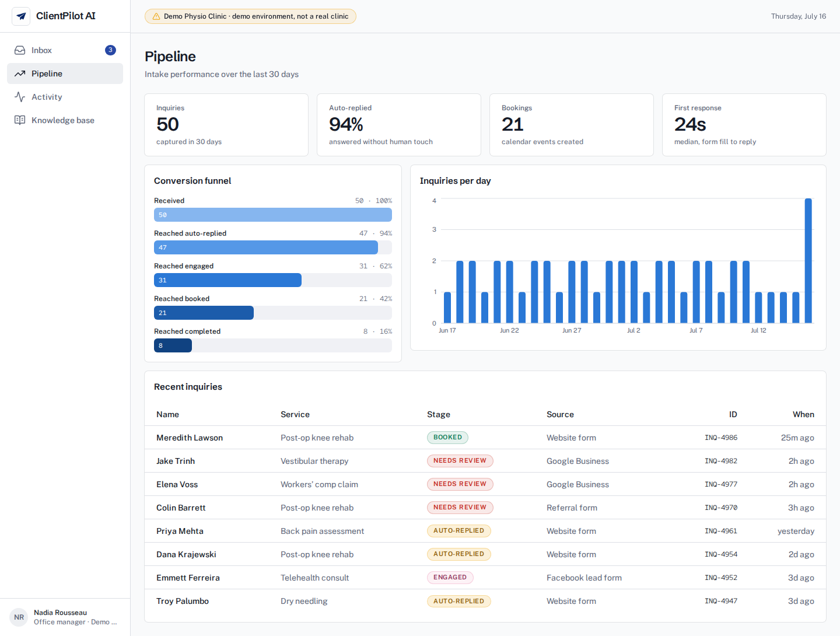The image size is (840, 636).
Task: Click inquiry ID INQ-4970
Action: coord(721,508)
